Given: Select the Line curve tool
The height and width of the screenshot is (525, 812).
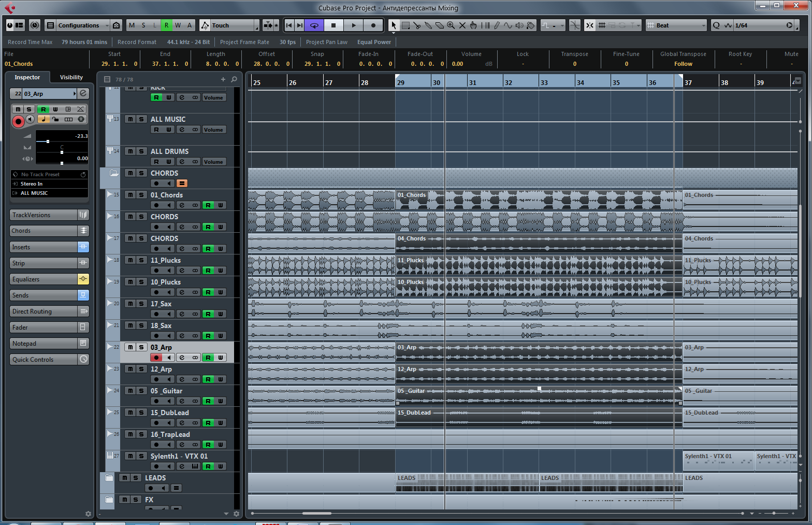Looking at the screenshot, I should (508, 25).
